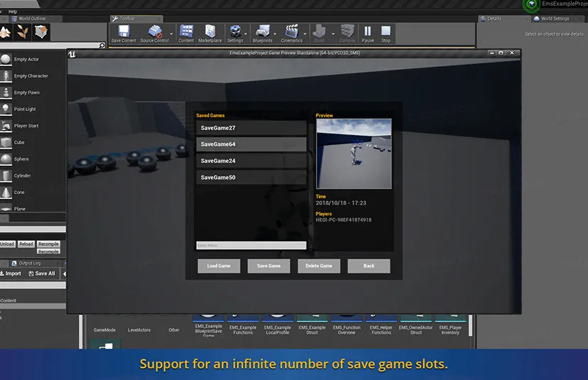
Task: Select Empty Pawn in the place panel
Action: [x=33, y=93]
